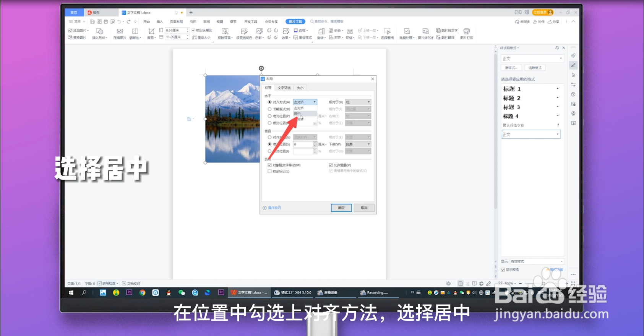644x336 pixels.
Task: Click the 图片转PDF icon
Action: [x=425, y=31]
